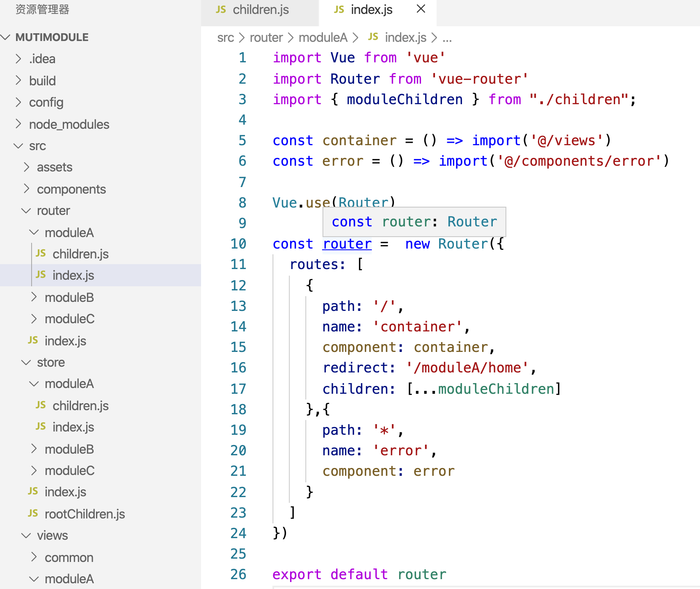Collapse moduleA folder under store
The width and height of the screenshot is (700, 589).
point(34,384)
